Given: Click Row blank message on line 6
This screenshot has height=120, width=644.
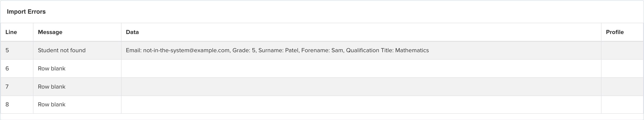Looking at the screenshot, I should (51, 69).
